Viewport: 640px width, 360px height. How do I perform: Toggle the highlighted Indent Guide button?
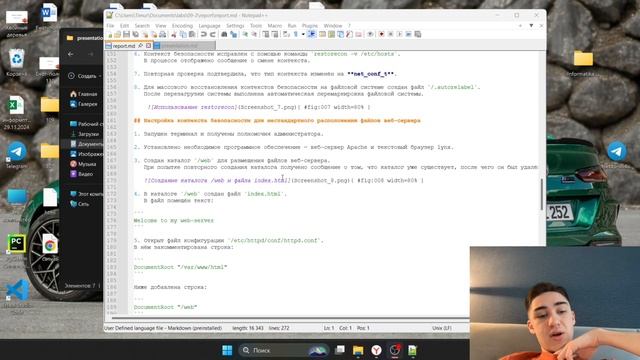tap(312, 34)
